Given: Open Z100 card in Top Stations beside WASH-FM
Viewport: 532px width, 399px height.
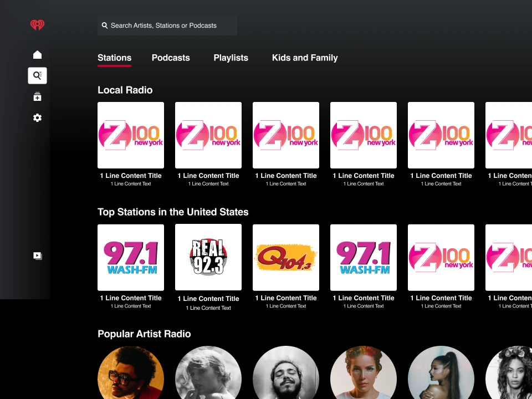Looking at the screenshot, I should (441, 257).
